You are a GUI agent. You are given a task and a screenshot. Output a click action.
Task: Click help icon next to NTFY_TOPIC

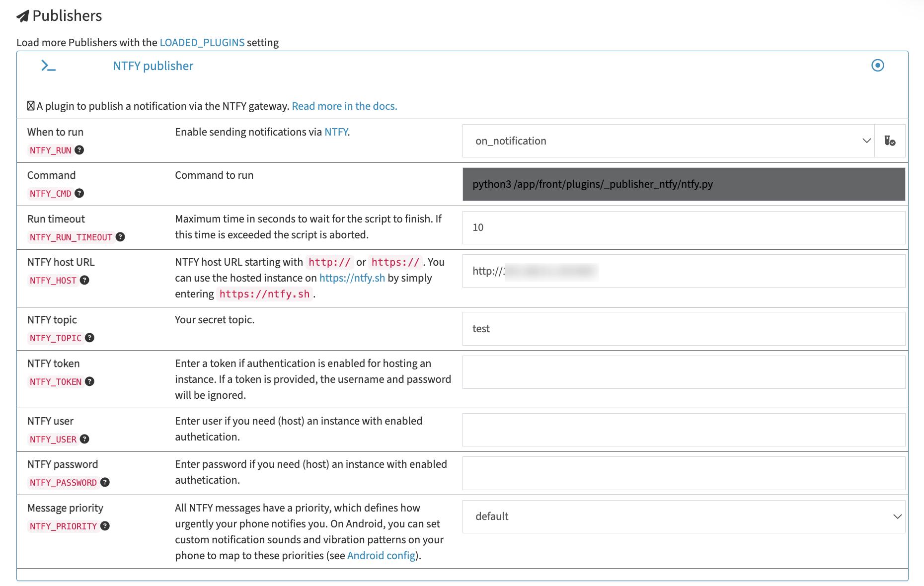tap(90, 338)
